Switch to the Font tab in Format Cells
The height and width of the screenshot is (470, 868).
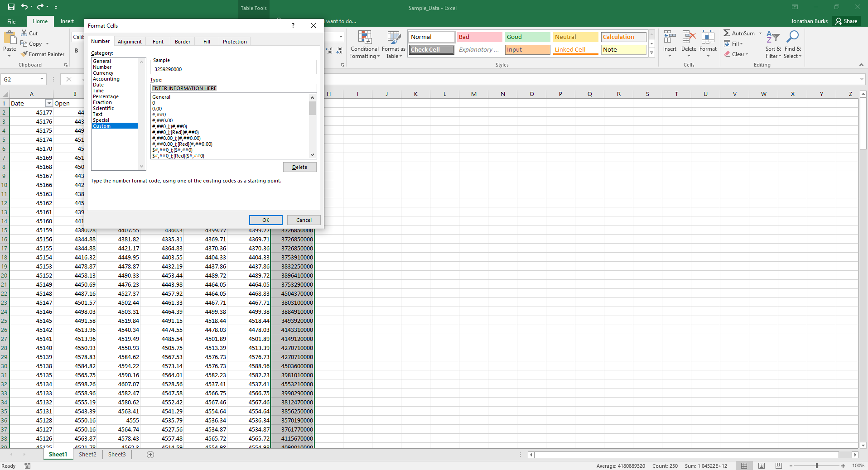tap(157, 41)
